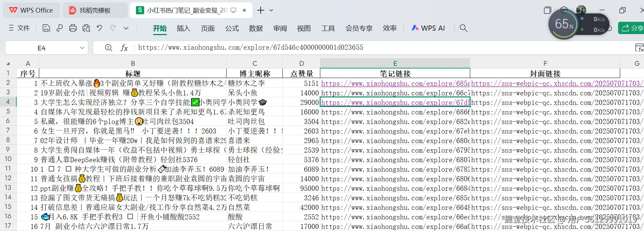Click the 封面链接 header cell
Screen dimensions: 644x231
tap(545, 73)
